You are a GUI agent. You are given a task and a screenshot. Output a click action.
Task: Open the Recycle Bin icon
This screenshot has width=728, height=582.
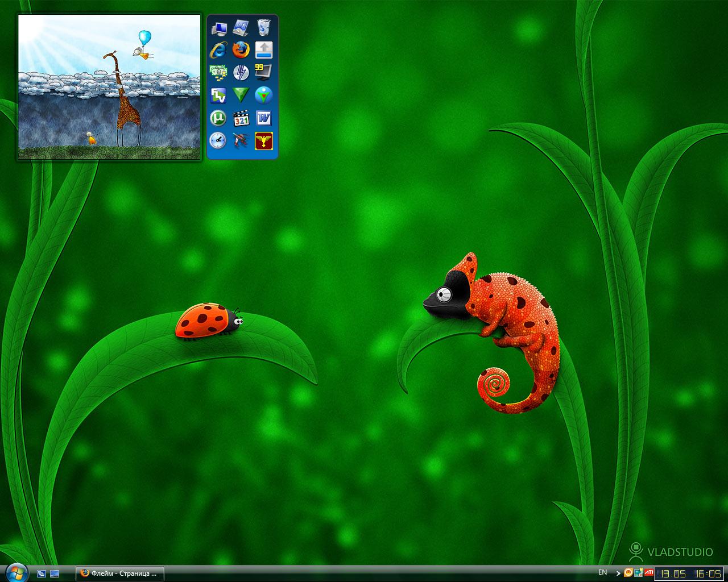[264, 27]
